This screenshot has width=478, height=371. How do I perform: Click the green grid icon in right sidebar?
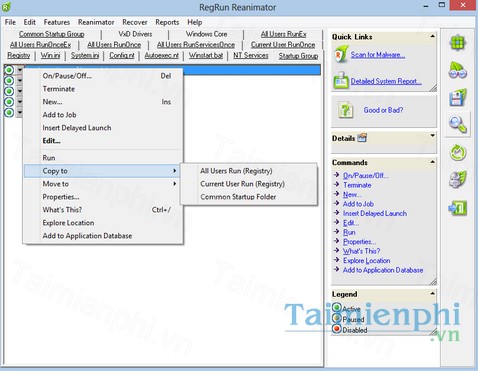pos(458,43)
